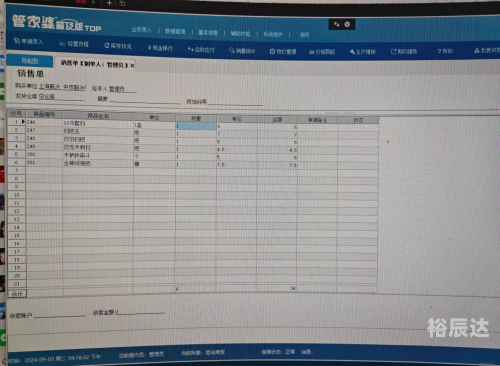Open the 业务录入 menu
The image size is (500, 366).
point(141,30)
